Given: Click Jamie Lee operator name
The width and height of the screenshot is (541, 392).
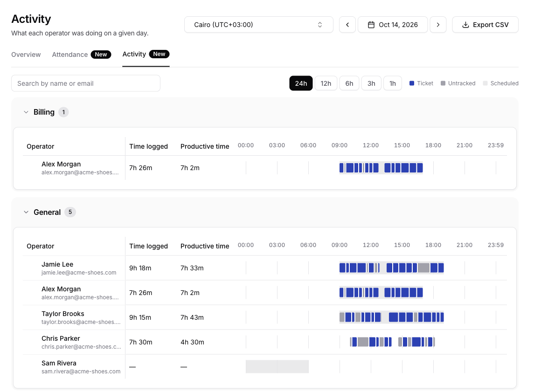Looking at the screenshot, I should pyautogui.click(x=57, y=264).
